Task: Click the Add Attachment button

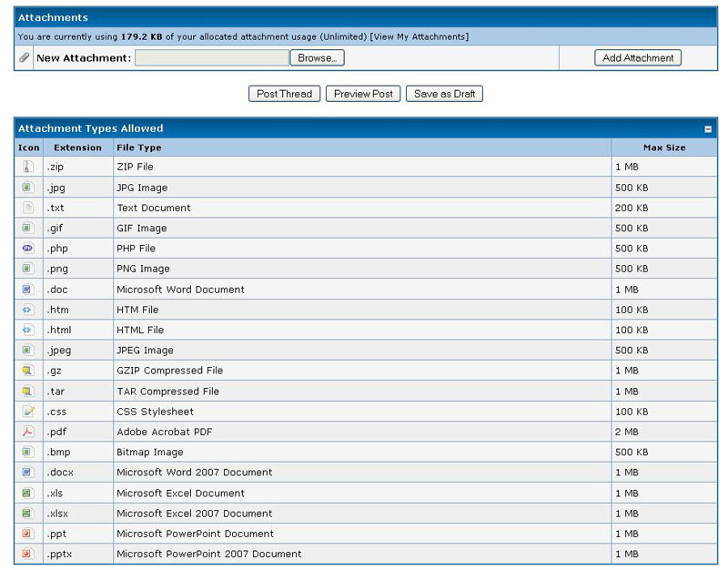Action: point(638,57)
